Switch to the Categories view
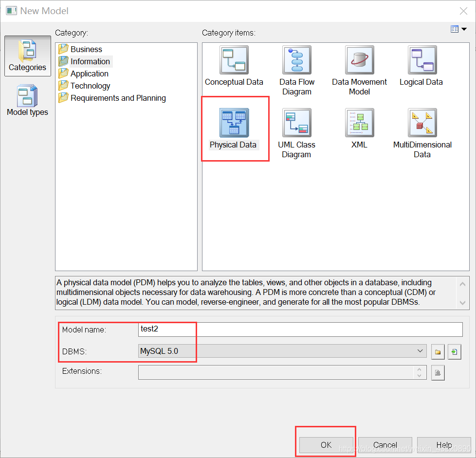476x458 pixels. tap(28, 56)
